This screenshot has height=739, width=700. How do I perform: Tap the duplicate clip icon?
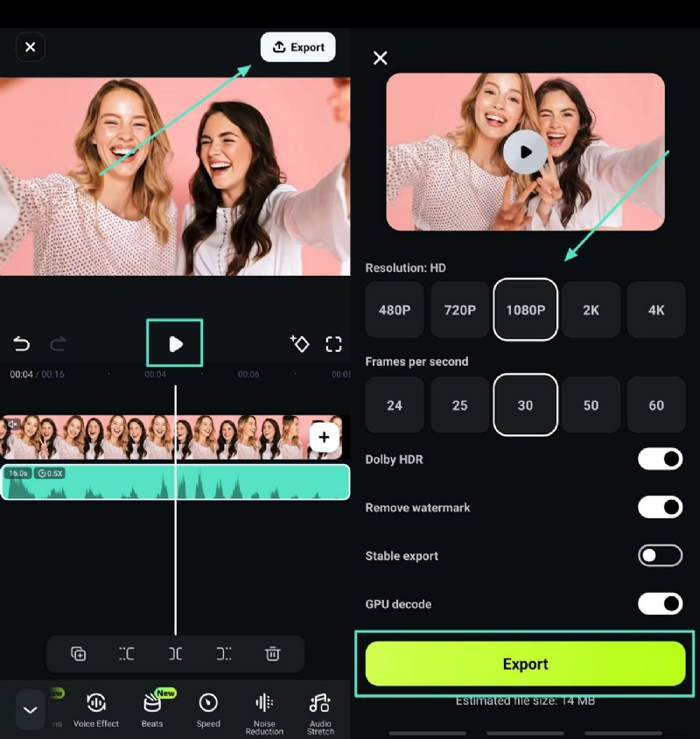coord(77,654)
